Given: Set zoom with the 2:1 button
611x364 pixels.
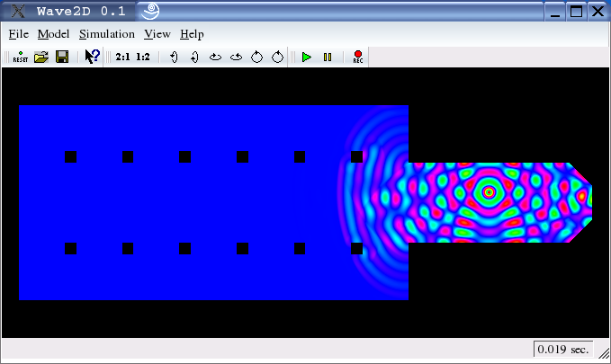Looking at the screenshot, I should coord(122,58).
